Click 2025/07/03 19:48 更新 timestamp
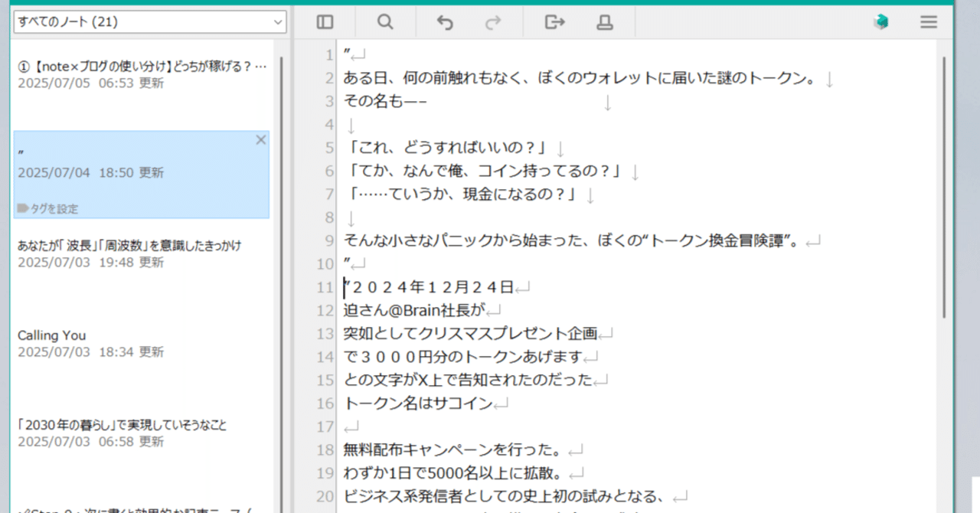 90,262
